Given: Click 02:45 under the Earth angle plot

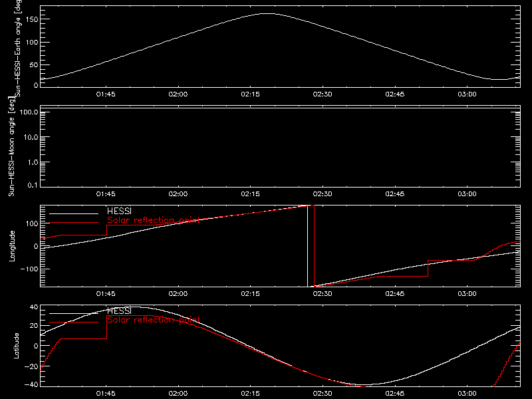Looking at the screenshot, I should point(395,94).
